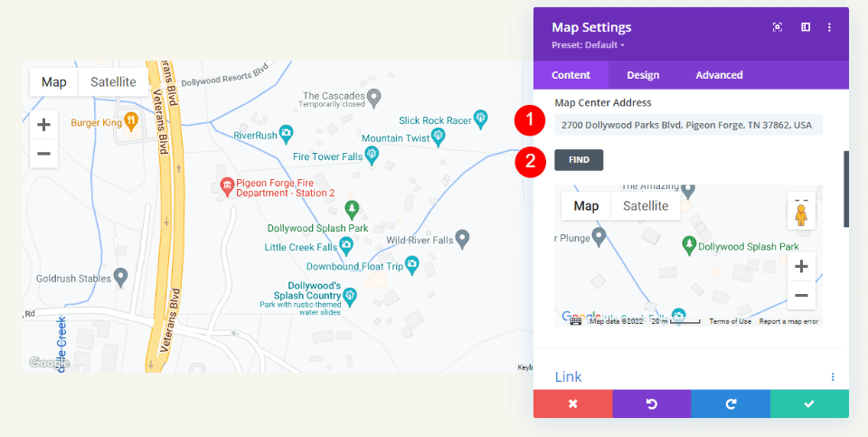The image size is (868, 437).
Task: Click the Little Creek Falls camera marker
Action: pyautogui.click(x=346, y=245)
